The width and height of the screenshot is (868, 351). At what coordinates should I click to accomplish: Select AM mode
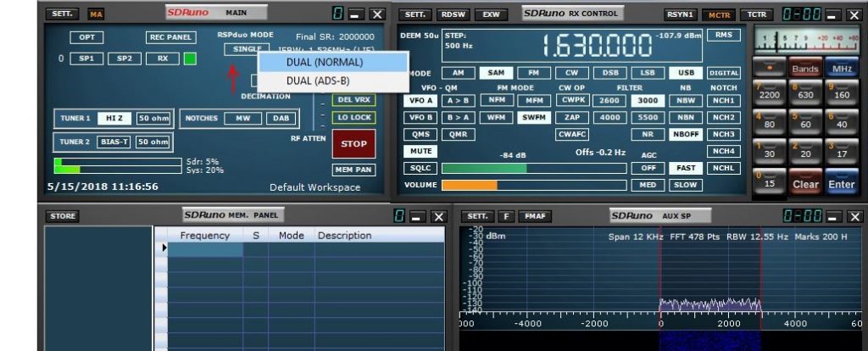coord(458,73)
